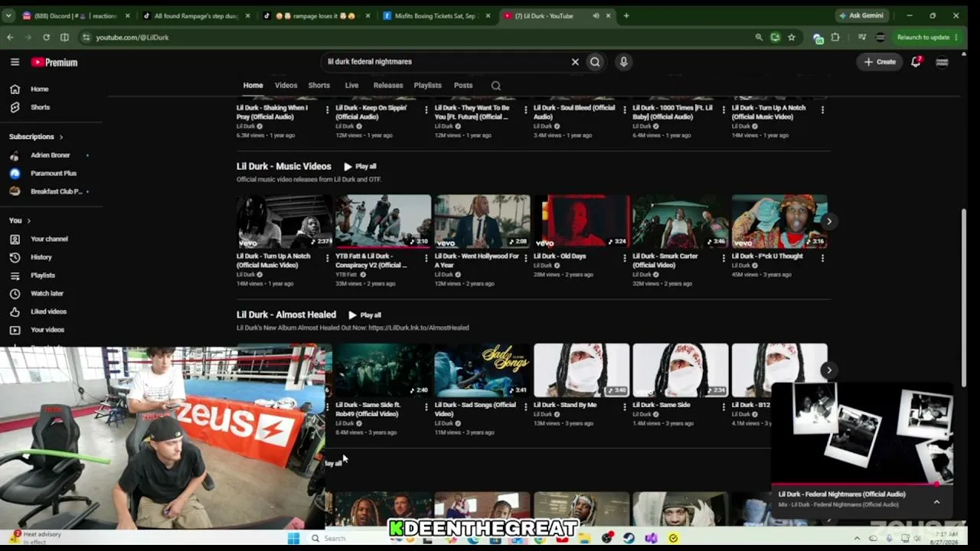Image resolution: width=980 pixels, height=551 pixels.
Task: Open options for Stand By Me video
Action: 625,406
